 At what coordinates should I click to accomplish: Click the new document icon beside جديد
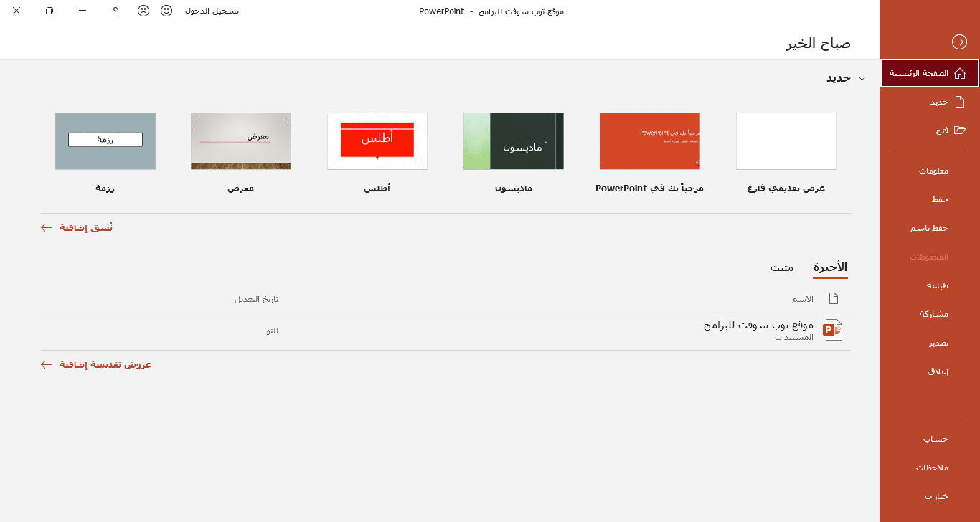(960, 102)
